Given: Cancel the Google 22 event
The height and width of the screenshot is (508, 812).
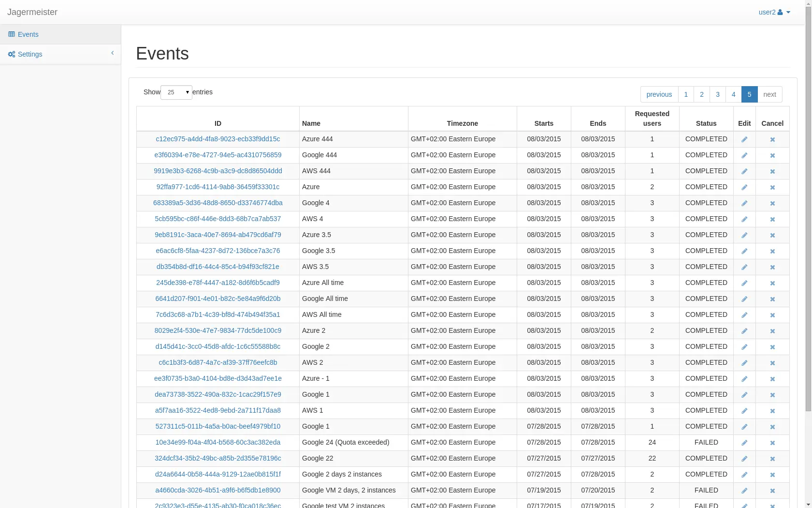Looking at the screenshot, I should pyautogui.click(x=772, y=459).
